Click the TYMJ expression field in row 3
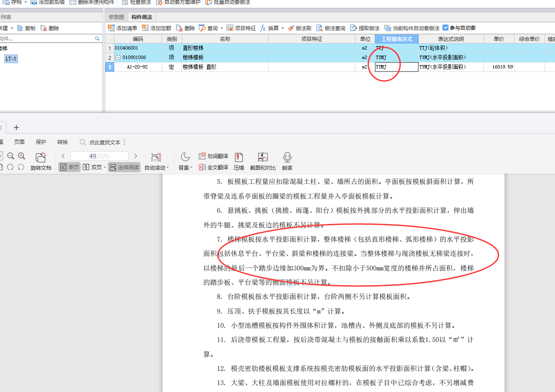The height and width of the screenshot is (392, 555). [396, 67]
